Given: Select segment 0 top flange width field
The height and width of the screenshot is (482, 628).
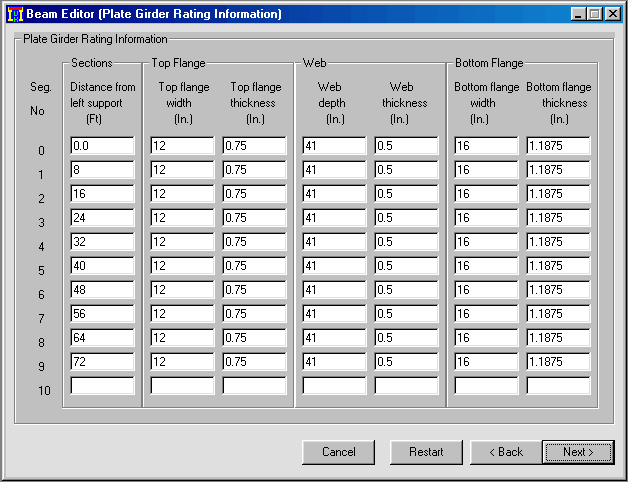Looking at the screenshot, I should tap(182, 146).
